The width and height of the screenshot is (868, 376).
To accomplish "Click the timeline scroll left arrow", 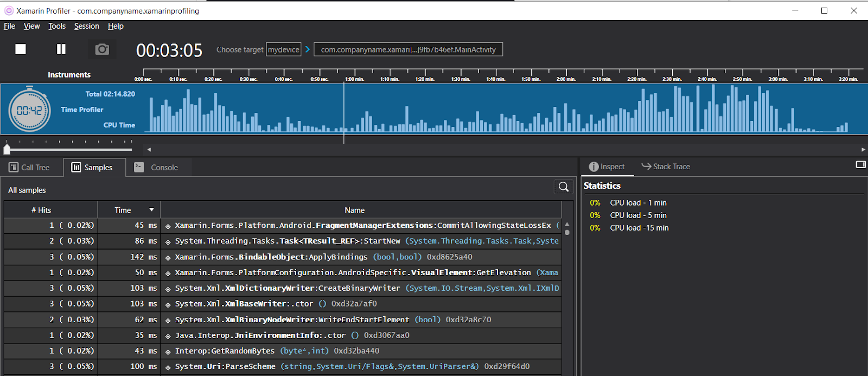I will tap(149, 149).
